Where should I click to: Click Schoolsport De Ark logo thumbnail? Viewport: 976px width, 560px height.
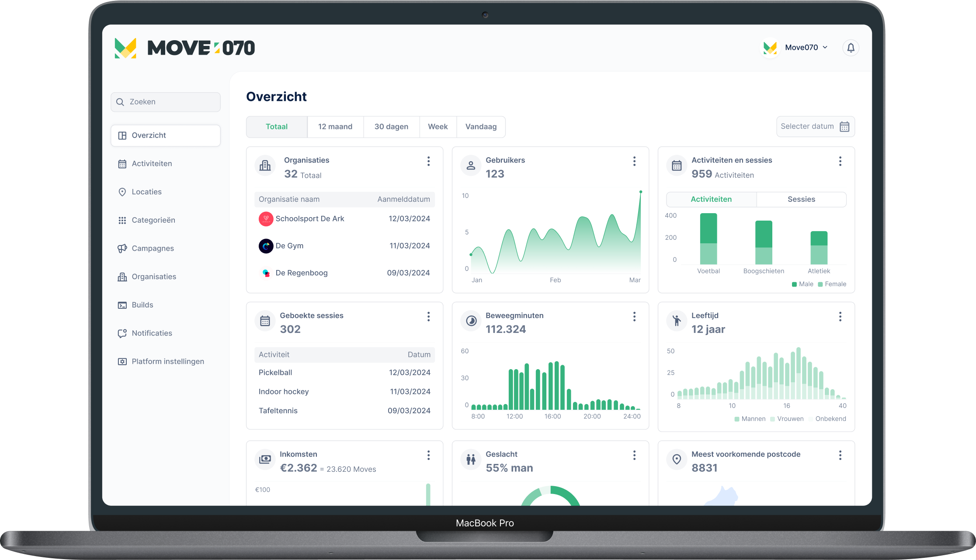click(266, 219)
